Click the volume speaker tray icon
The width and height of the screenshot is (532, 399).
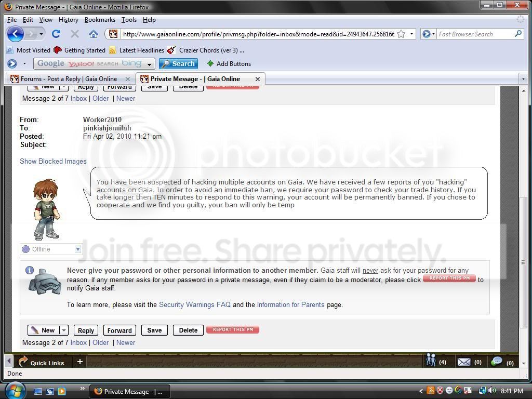pyautogui.click(x=493, y=391)
